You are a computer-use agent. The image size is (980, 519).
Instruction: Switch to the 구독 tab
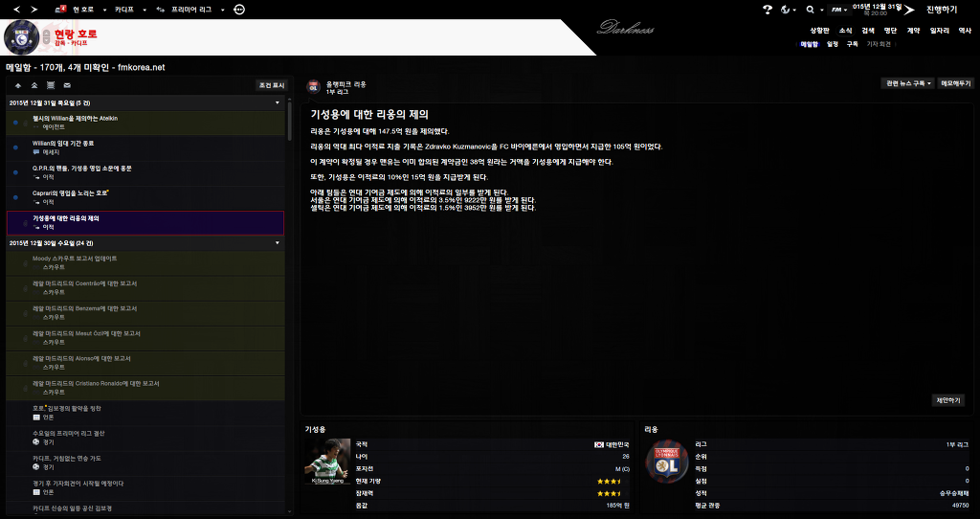[x=852, y=44]
